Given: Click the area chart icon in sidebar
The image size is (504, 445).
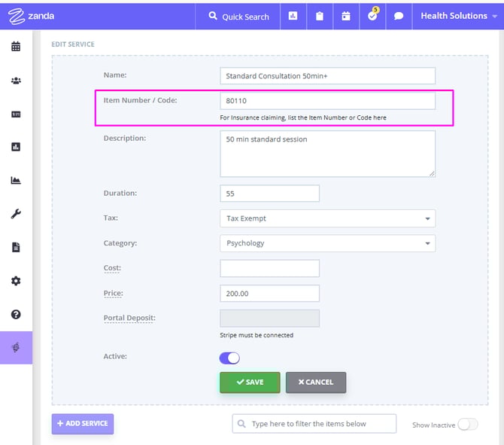Looking at the screenshot, I should point(16,181).
